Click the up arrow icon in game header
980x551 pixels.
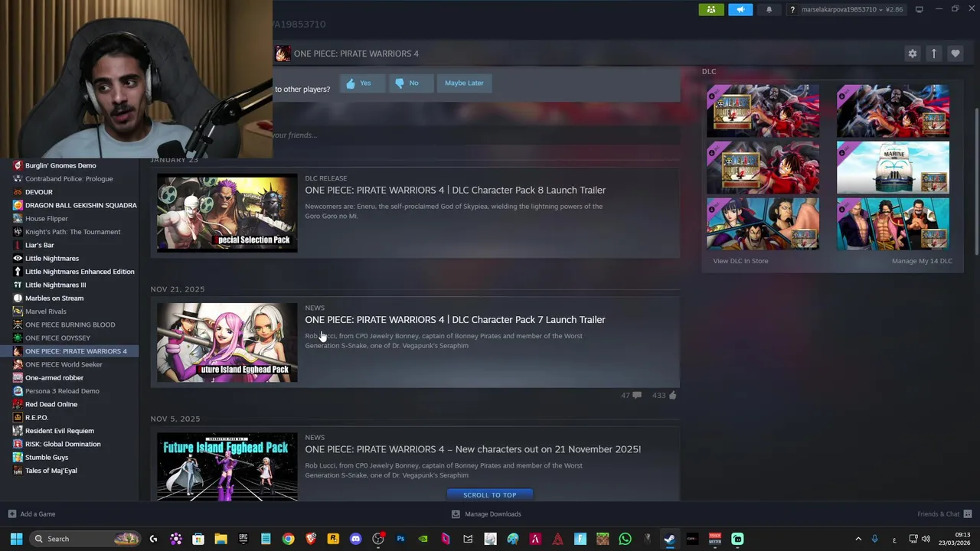[x=933, y=54]
